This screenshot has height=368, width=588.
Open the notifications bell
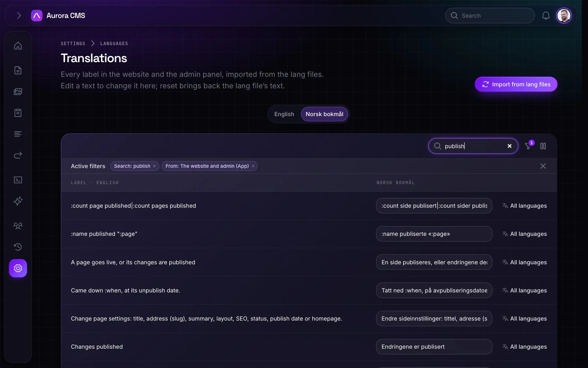coord(546,15)
